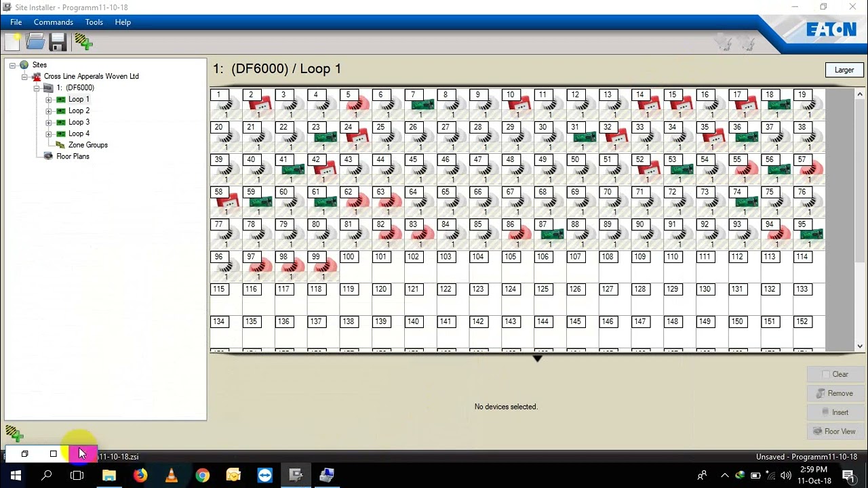
Task: Expand the Loop 3 tree node
Action: 48,123
